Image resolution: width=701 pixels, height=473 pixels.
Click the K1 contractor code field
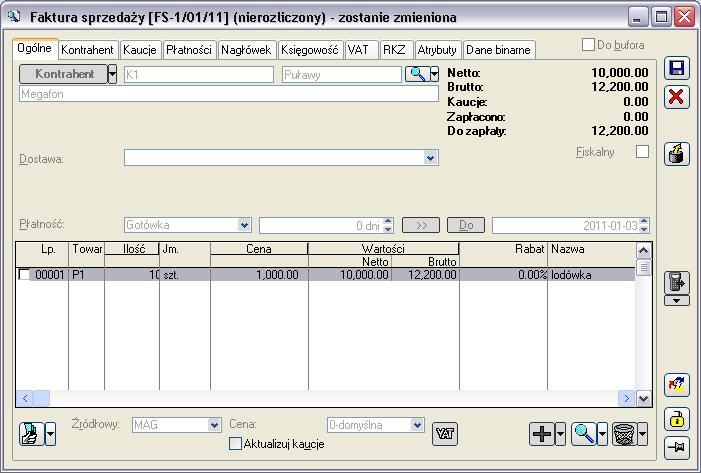point(199,75)
